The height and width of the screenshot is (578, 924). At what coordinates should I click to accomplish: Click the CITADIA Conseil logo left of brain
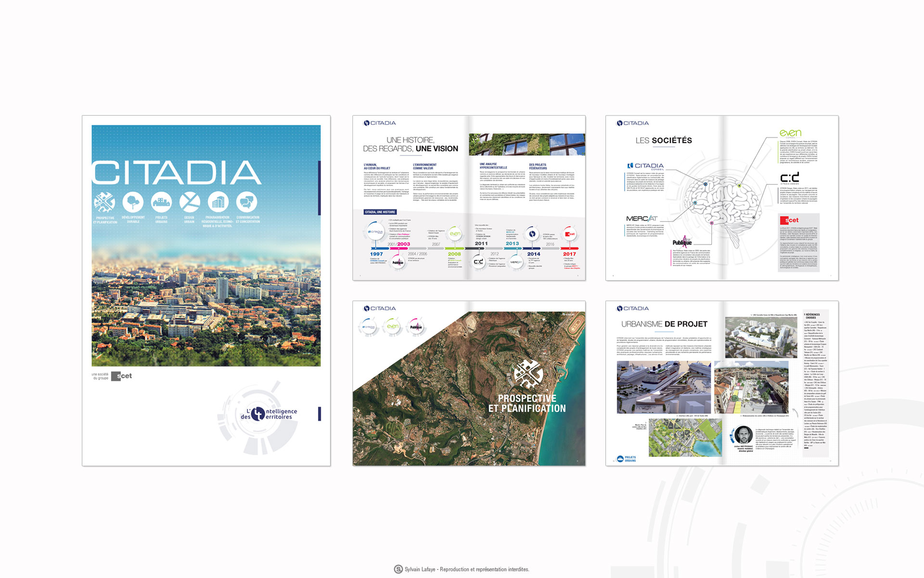645,166
